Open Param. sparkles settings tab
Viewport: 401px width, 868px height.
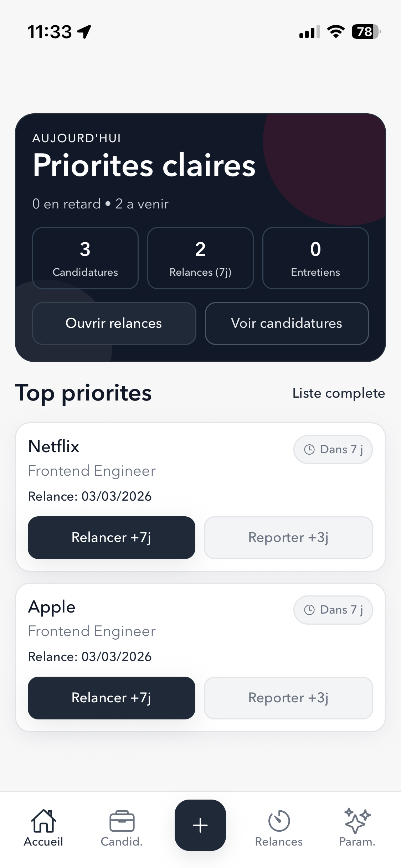357,821
